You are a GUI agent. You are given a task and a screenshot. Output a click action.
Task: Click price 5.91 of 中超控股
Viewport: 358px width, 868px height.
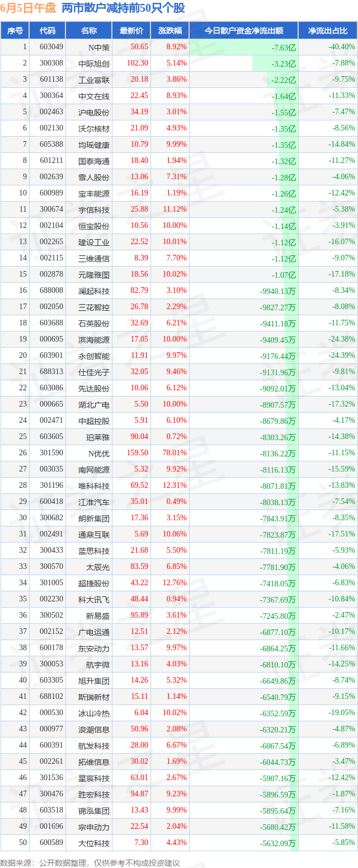[141, 421]
